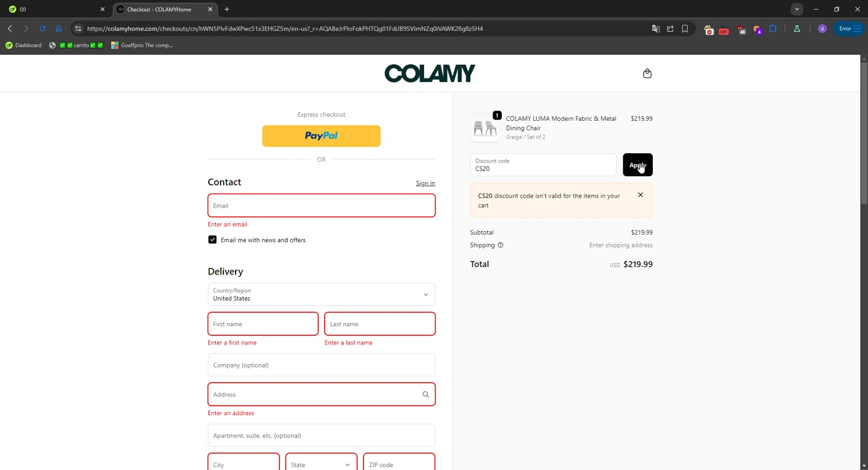This screenshot has width=868, height=470.
Task: Open the tab search dropdown arrow
Action: point(797,9)
